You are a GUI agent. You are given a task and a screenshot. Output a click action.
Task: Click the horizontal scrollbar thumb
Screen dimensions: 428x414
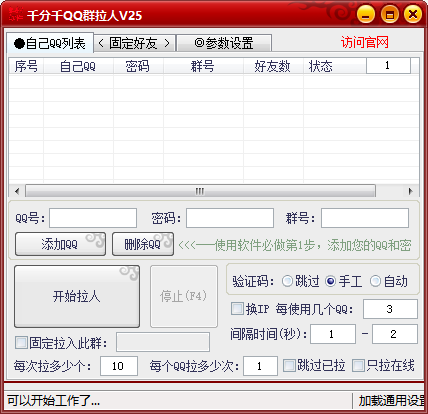pos(200,191)
